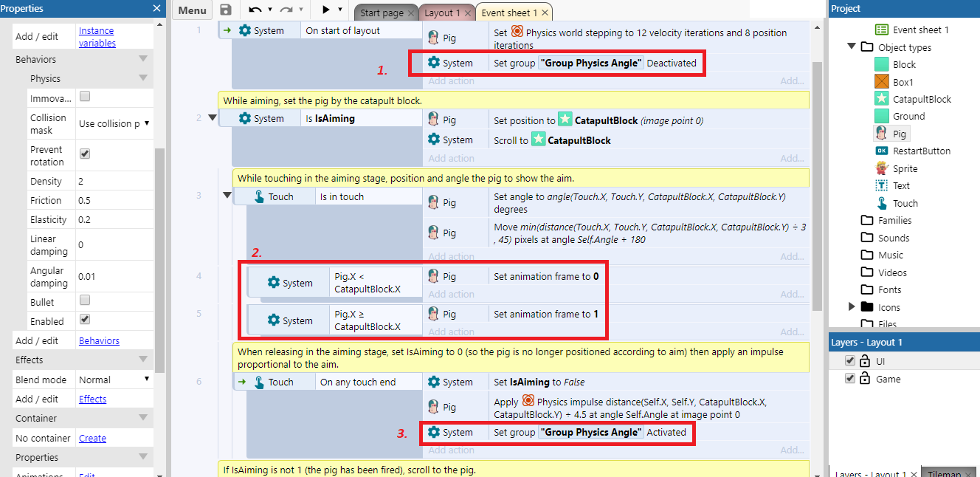The image size is (980, 477).
Task: Click the System gear in 'Scroll to' action
Action: pos(434,139)
